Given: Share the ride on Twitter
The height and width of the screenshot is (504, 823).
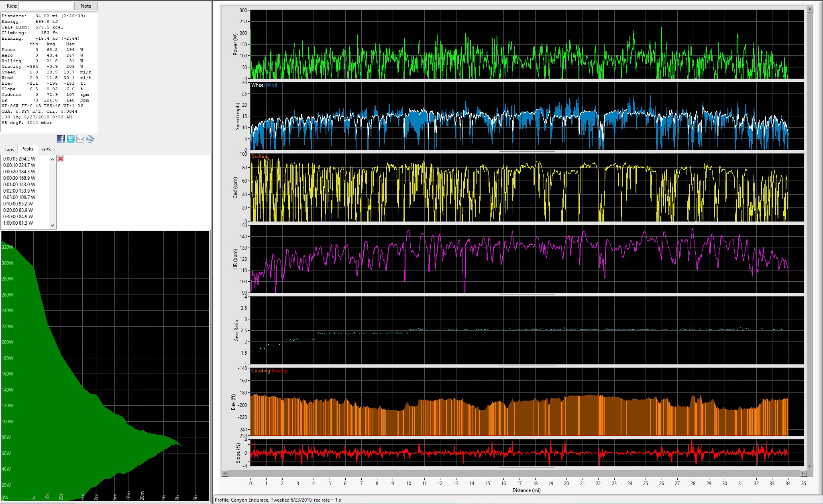Looking at the screenshot, I should pyautogui.click(x=71, y=139).
